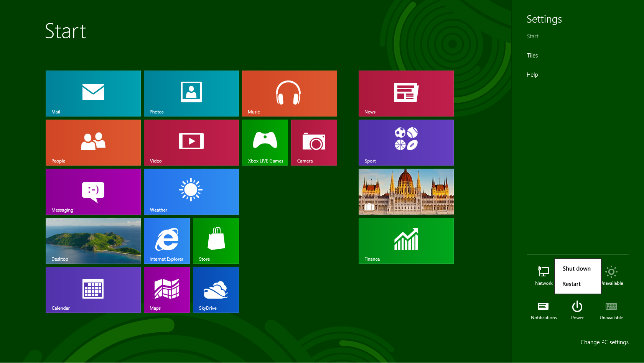The image size is (644, 363).
Task: Open the Sport tile
Action: point(406,143)
